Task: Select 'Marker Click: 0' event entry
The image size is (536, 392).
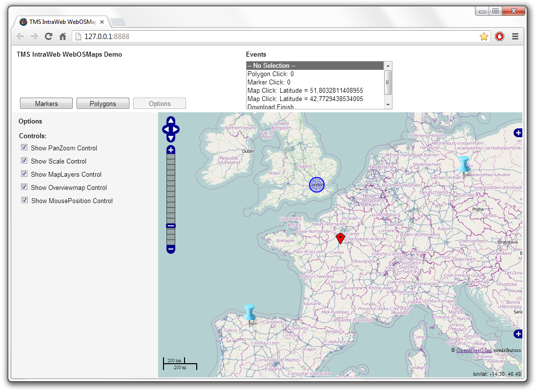Action: pos(315,82)
